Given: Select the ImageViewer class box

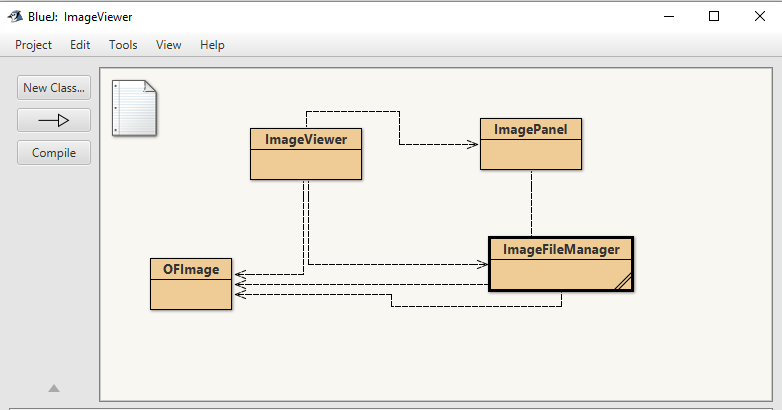Looking at the screenshot, I should pyautogui.click(x=306, y=154).
